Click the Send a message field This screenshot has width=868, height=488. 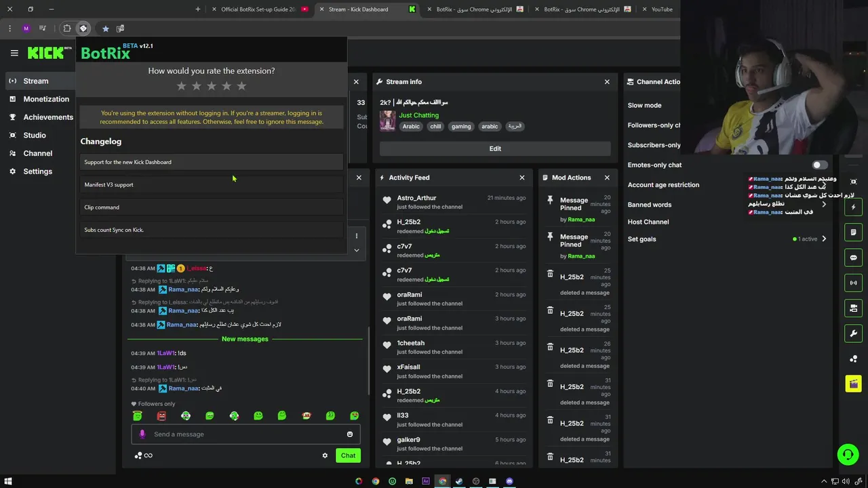(x=247, y=434)
